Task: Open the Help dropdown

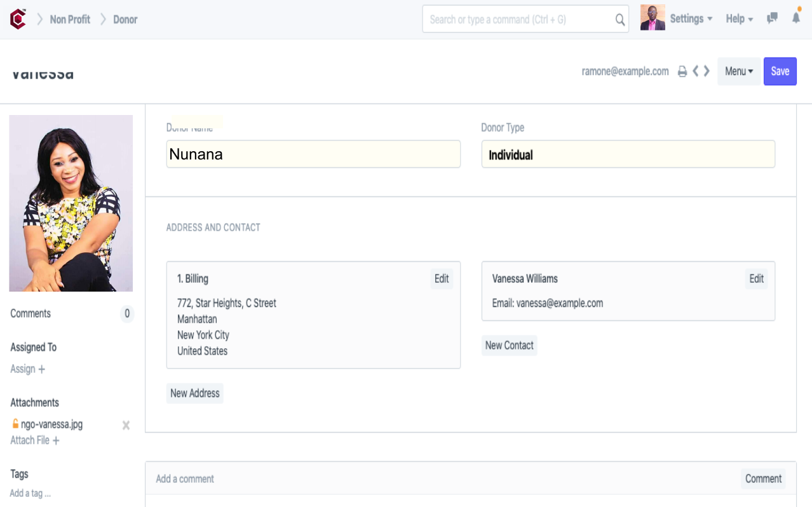Action: (x=739, y=19)
